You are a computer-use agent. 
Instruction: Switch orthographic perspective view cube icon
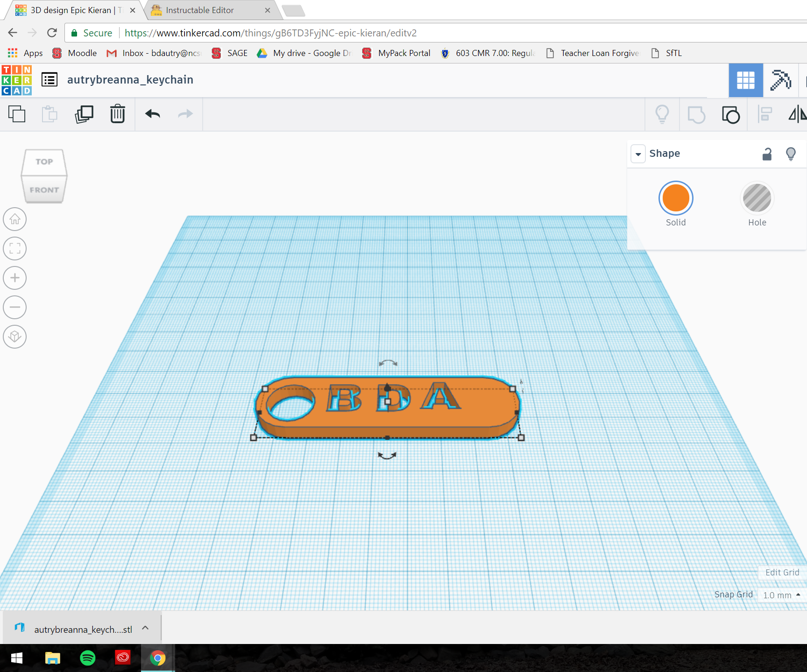click(15, 336)
